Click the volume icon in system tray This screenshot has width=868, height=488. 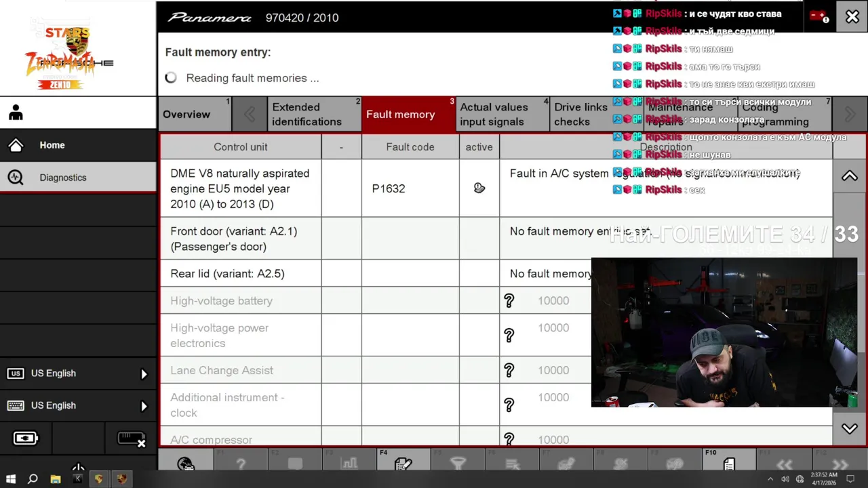(x=785, y=479)
